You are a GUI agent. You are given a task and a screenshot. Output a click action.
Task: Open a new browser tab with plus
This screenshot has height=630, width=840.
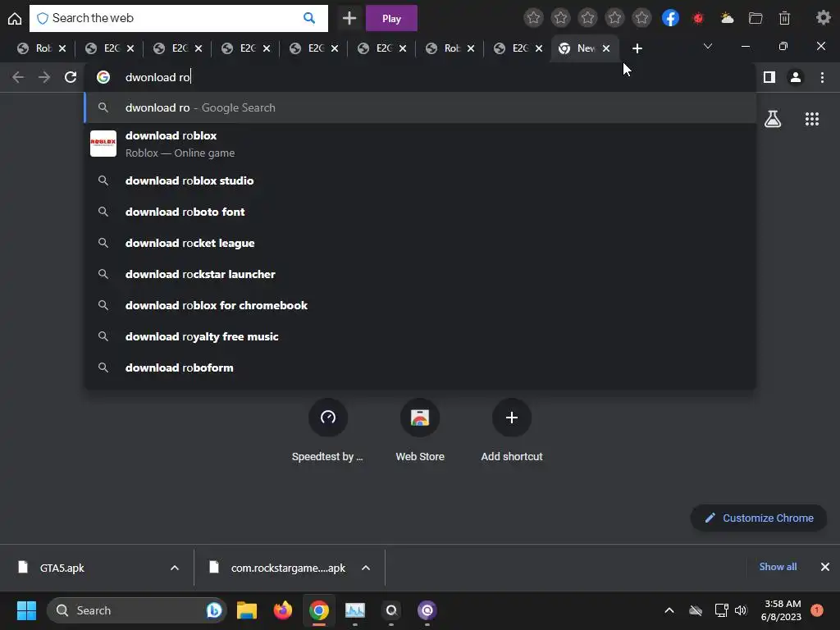(637, 48)
